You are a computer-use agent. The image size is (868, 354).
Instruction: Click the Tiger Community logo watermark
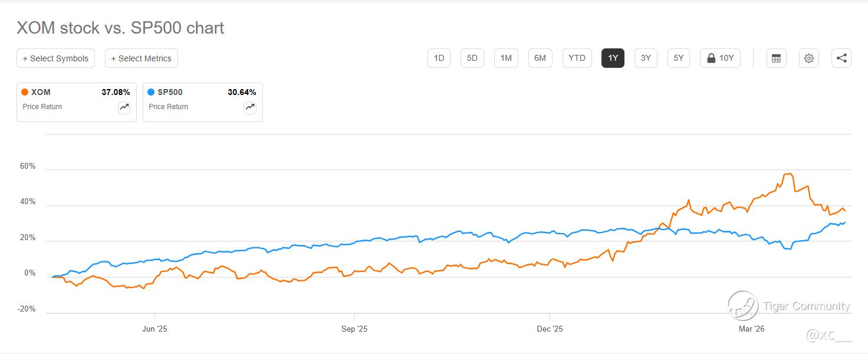point(743,306)
